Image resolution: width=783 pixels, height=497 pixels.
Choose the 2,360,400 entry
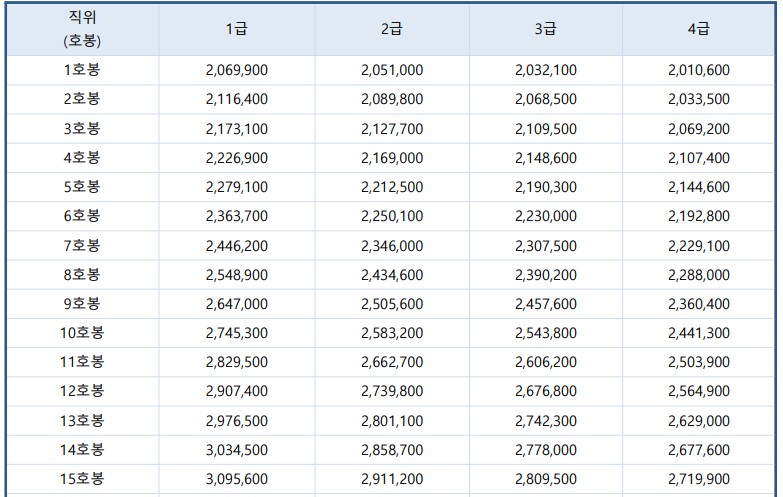tap(699, 304)
